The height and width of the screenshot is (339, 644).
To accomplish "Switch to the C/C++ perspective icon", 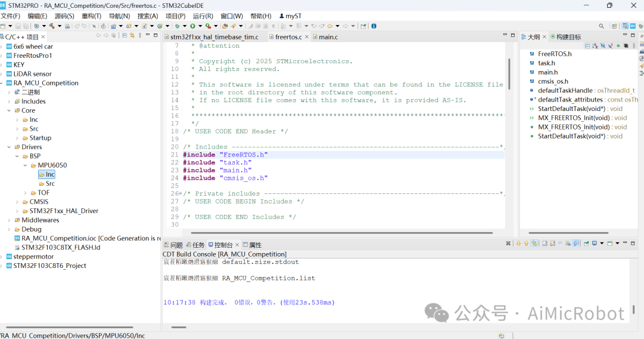I will pos(625,26).
